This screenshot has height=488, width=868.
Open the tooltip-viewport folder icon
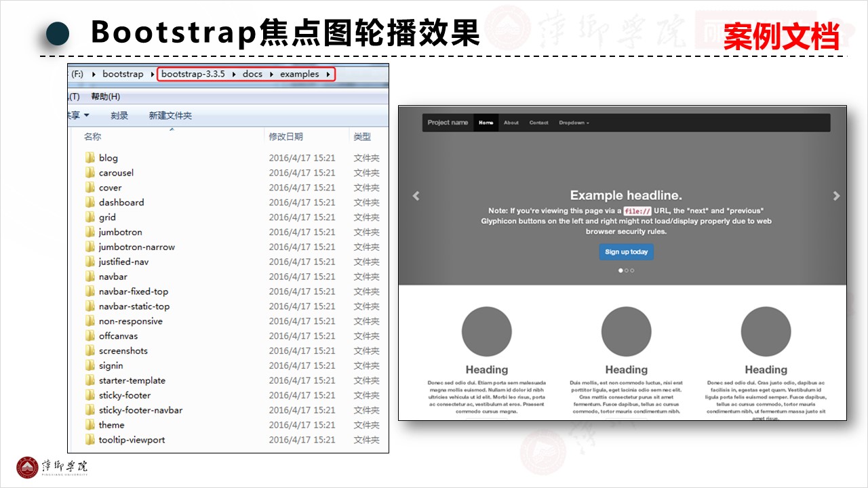pos(90,441)
